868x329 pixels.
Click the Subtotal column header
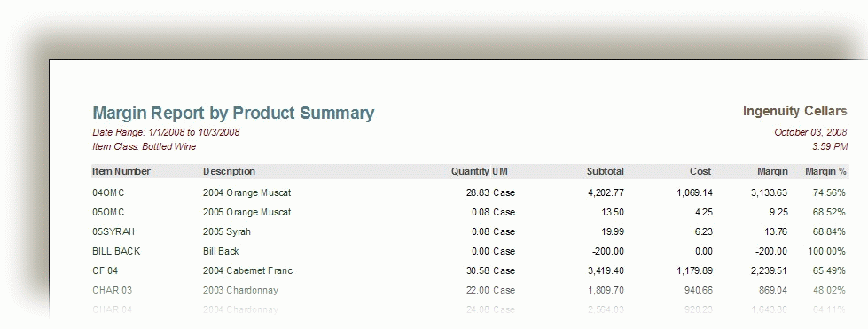point(606,172)
